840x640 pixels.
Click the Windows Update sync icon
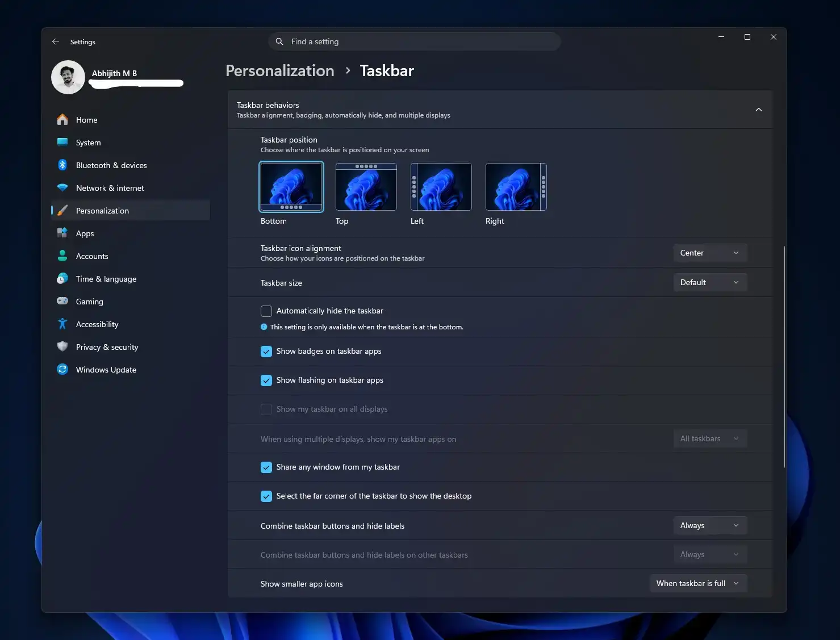tap(62, 370)
